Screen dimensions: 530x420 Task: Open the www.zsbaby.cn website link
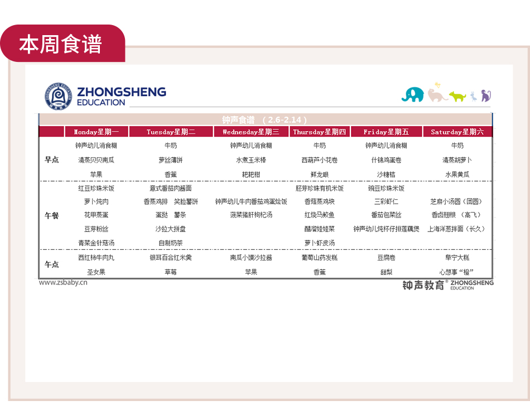pos(63,282)
